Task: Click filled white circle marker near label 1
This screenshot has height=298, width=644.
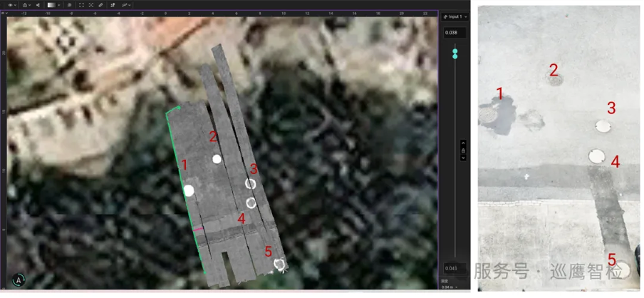Action: click(x=189, y=190)
